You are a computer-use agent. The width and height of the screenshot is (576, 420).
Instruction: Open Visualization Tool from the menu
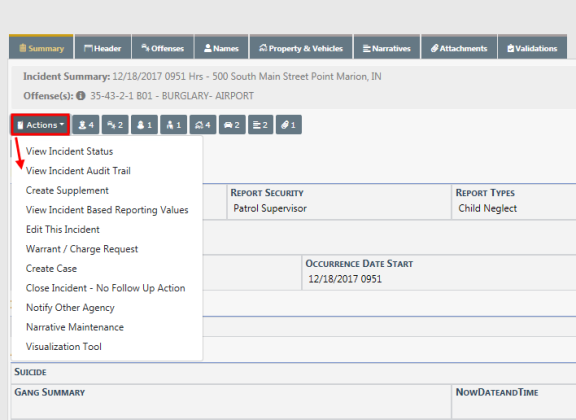point(64,347)
